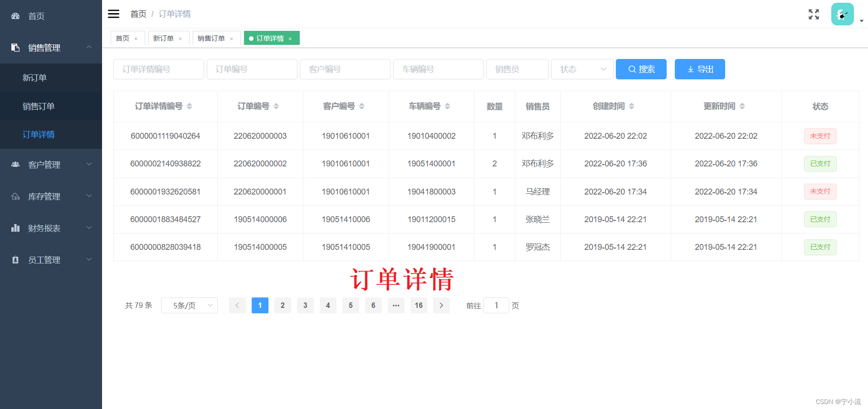This screenshot has width=868, height=409.
Task: Go to page 2
Action: point(283,306)
